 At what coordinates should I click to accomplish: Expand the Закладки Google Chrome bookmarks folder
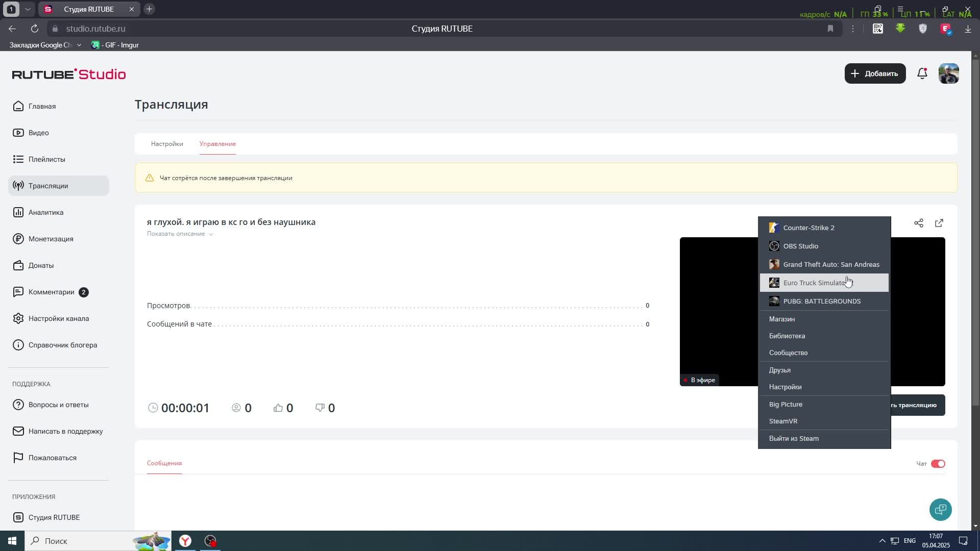(x=45, y=45)
